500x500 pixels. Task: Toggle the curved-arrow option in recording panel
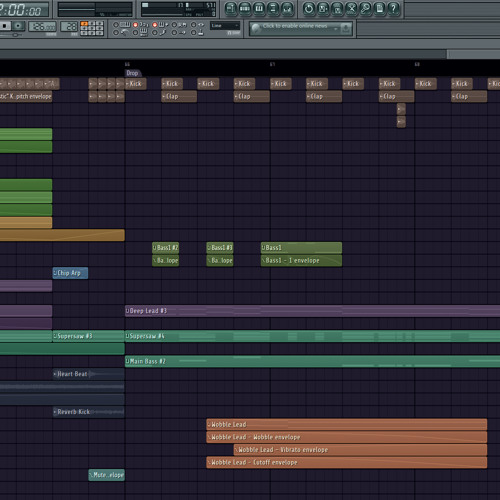coord(122,33)
